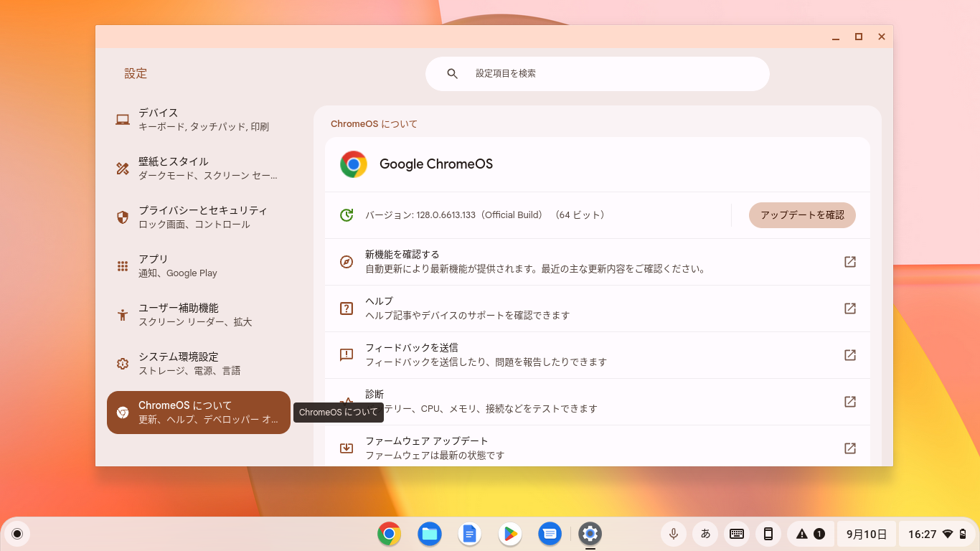The height and width of the screenshot is (551, 980).
Task: Open the external link icon beside ヘルプ
Action: click(x=849, y=309)
